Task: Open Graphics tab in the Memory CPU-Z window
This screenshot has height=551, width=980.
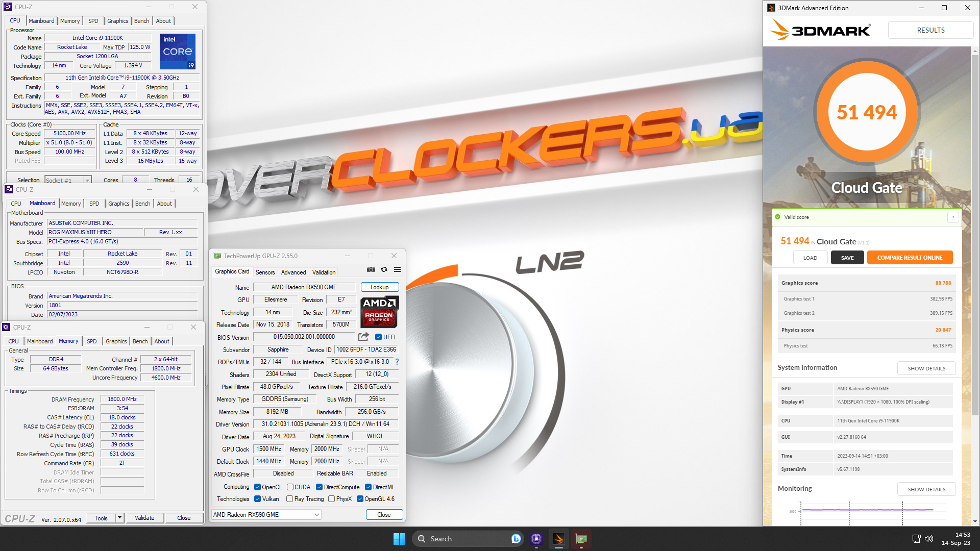Action: point(116,341)
